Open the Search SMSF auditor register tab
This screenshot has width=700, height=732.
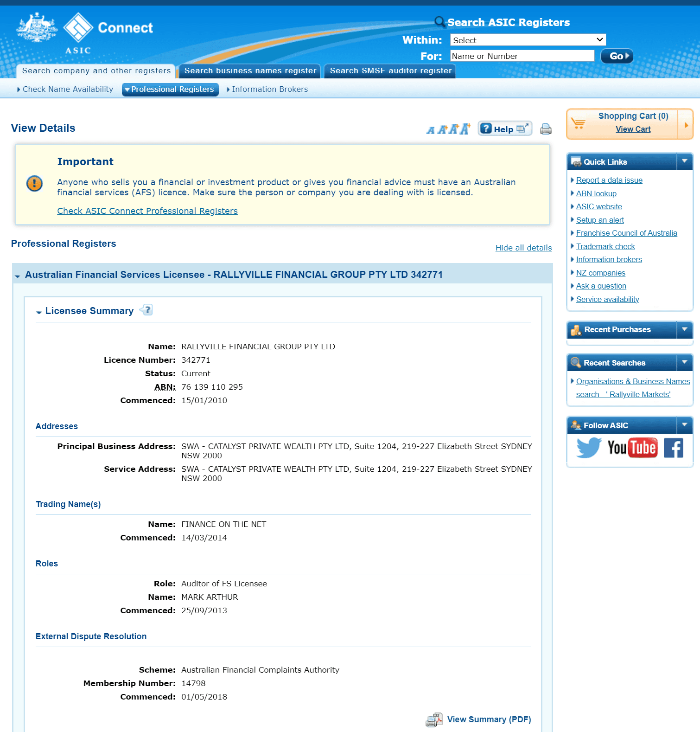tap(390, 71)
